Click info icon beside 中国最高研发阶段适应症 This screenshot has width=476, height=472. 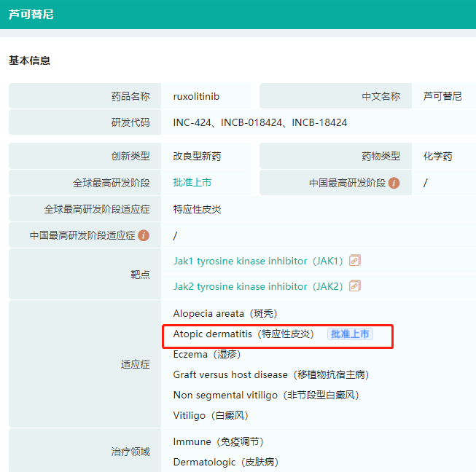click(x=144, y=235)
